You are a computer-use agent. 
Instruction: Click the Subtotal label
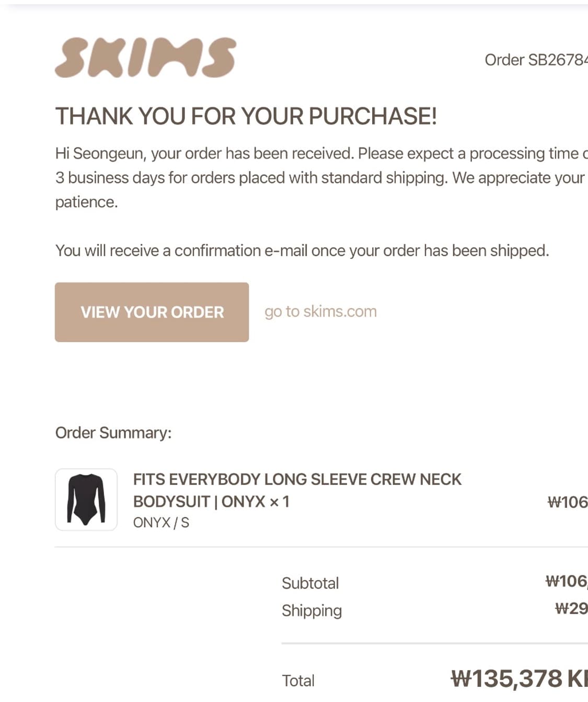(310, 583)
